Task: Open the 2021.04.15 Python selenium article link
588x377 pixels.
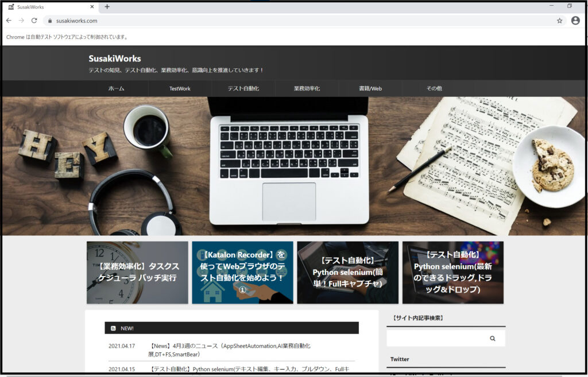Action: tap(250, 369)
